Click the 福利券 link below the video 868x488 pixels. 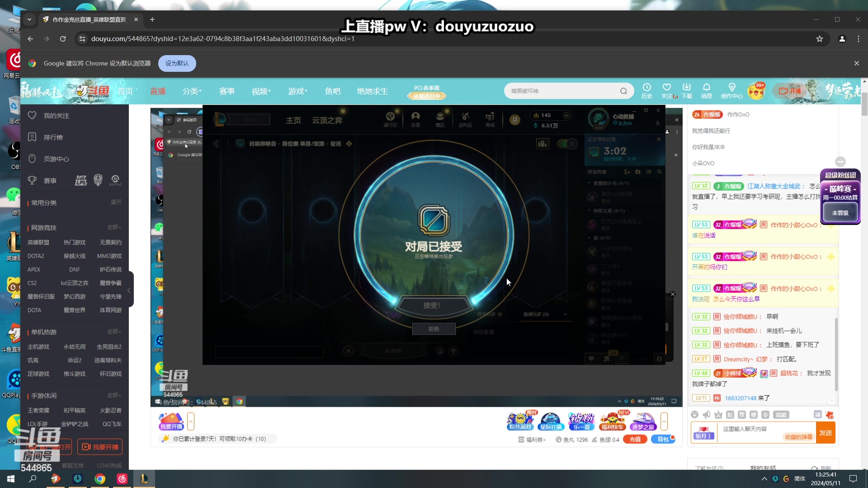coord(532,440)
